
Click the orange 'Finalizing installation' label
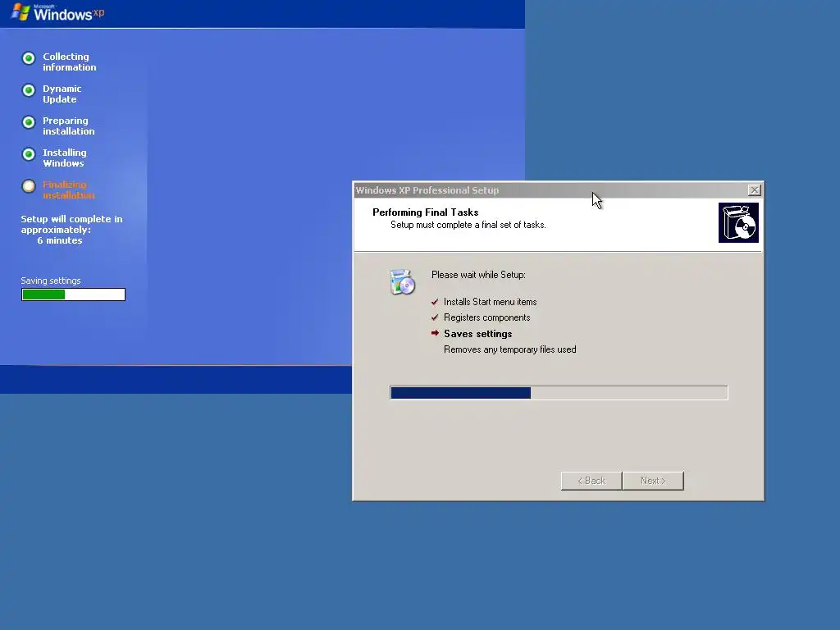tap(69, 189)
